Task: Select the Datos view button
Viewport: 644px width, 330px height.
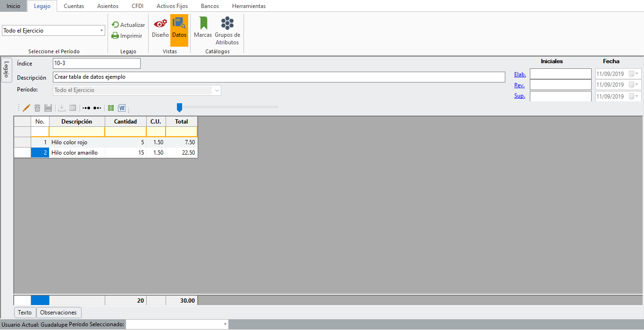Action: (179, 27)
